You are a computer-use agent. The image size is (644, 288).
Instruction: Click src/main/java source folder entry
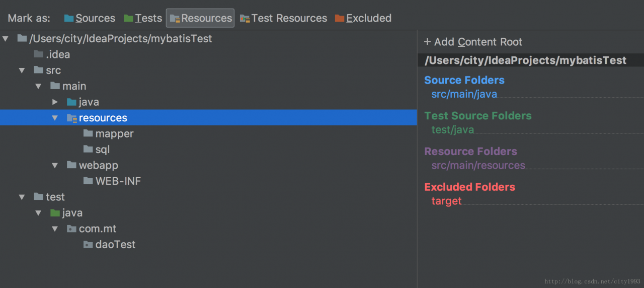(x=464, y=94)
